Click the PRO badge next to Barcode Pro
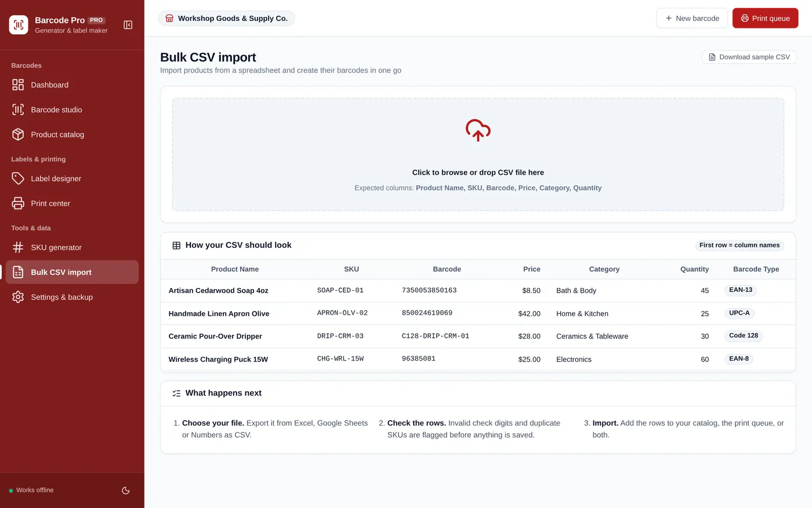The width and height of the screenshot is (812, 508). 96,20
